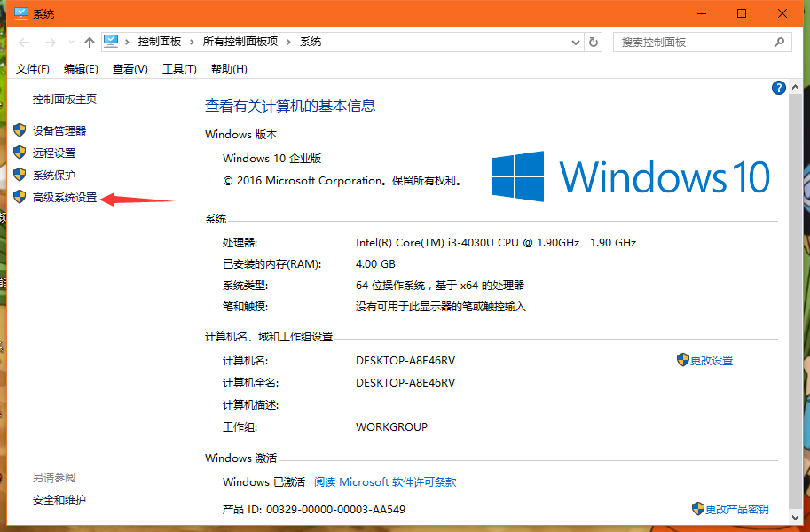Click the 查看有关计算机的基本信息 heading
Viewport: 810px width, 532px height.
tap(290, 106)
